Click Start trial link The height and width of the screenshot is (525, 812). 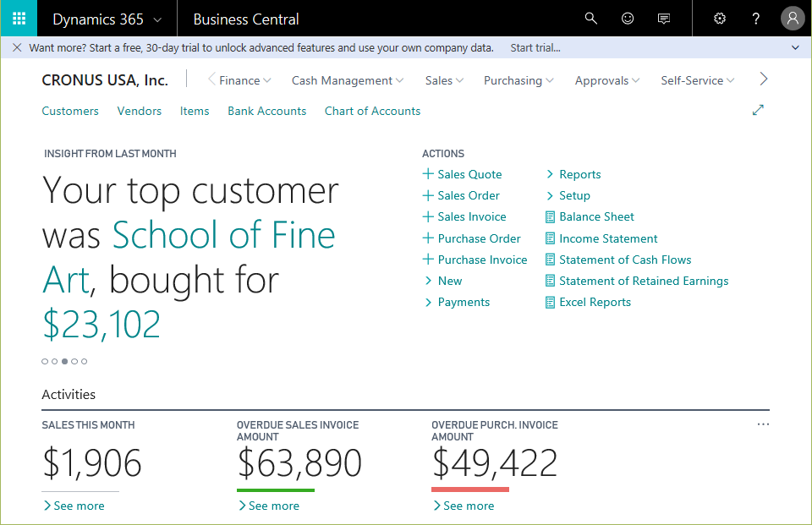click(535, 47)
